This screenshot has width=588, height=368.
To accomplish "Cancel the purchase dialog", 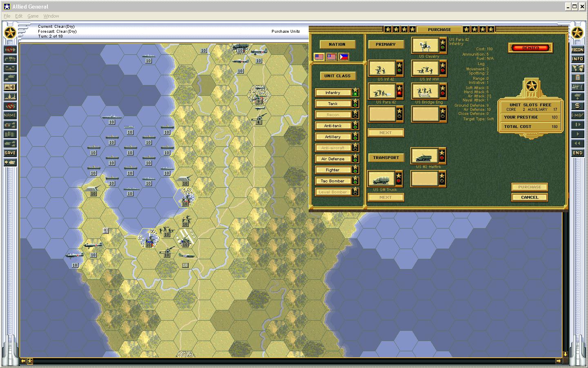I will click(529, 197).
